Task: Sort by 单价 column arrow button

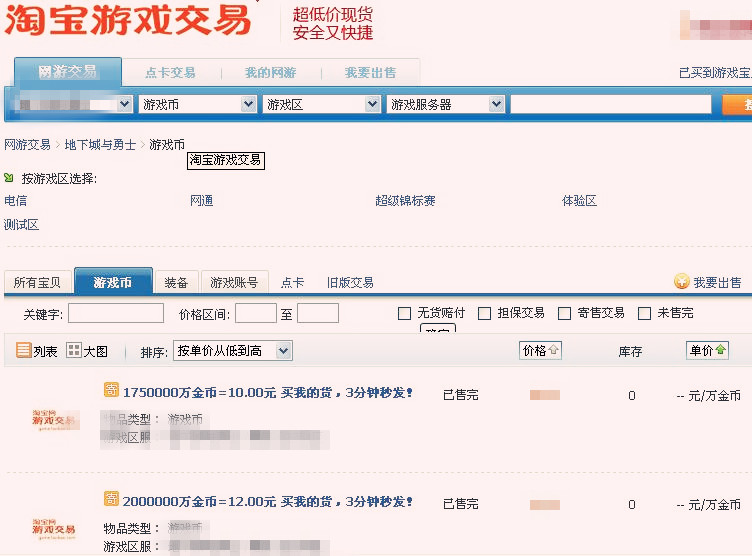Action: (x=707, y=350)
